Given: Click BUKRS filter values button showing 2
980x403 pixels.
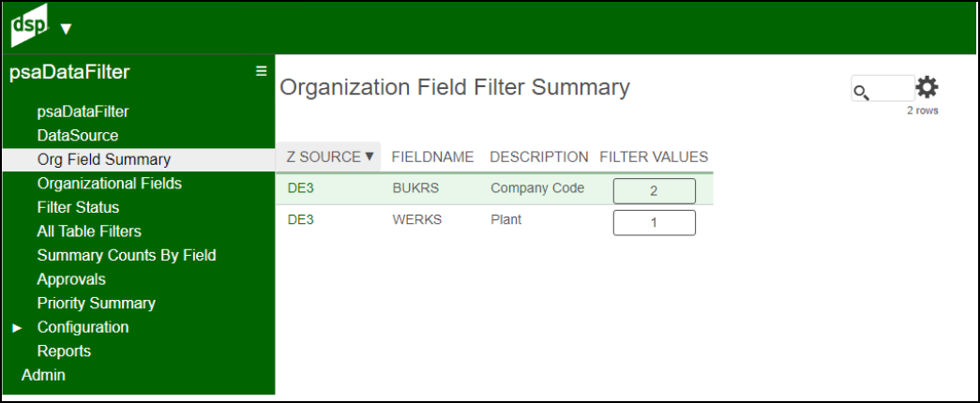Looking at the screenshot, I should pyautogui.click(x=655, y=191).
